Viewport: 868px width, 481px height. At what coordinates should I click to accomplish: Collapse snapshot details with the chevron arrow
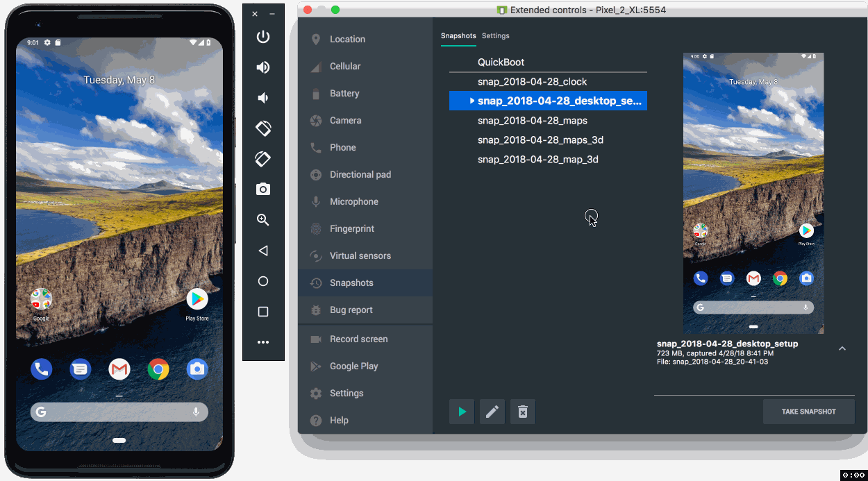click(x=842, y=348)
